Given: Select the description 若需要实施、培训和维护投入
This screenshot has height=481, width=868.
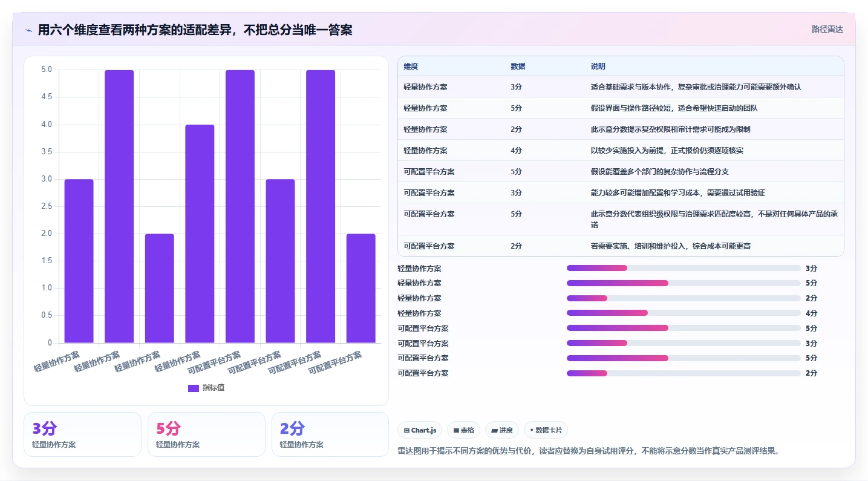Looking at the screenshot, I should point(671,246).
